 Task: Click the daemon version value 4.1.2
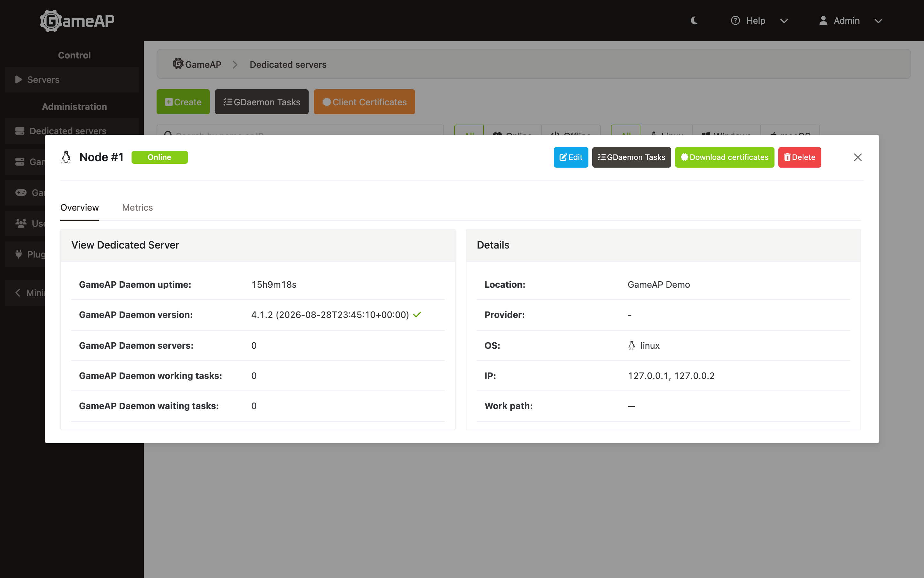pos(330,315)
